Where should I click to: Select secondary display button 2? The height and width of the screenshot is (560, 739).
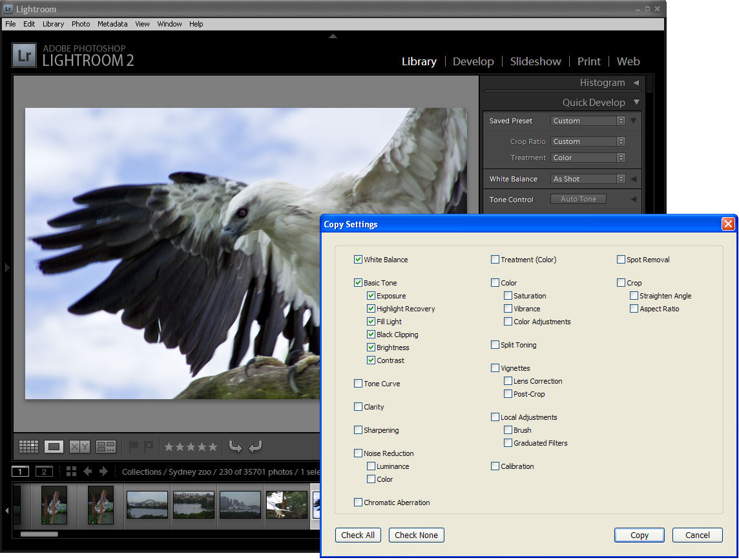tap(44, 472)
